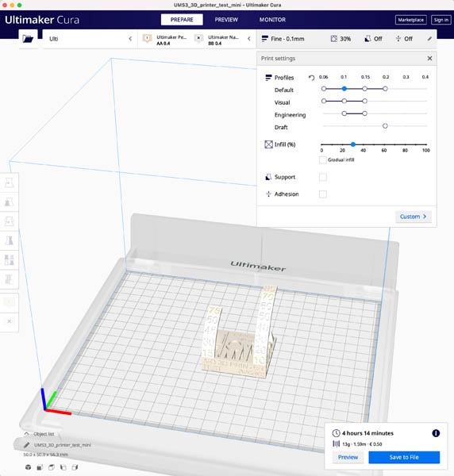Select Default profile at 0.06 layer height
The height and width of the screenshot is (476, 454).
[x=324, y=89]
